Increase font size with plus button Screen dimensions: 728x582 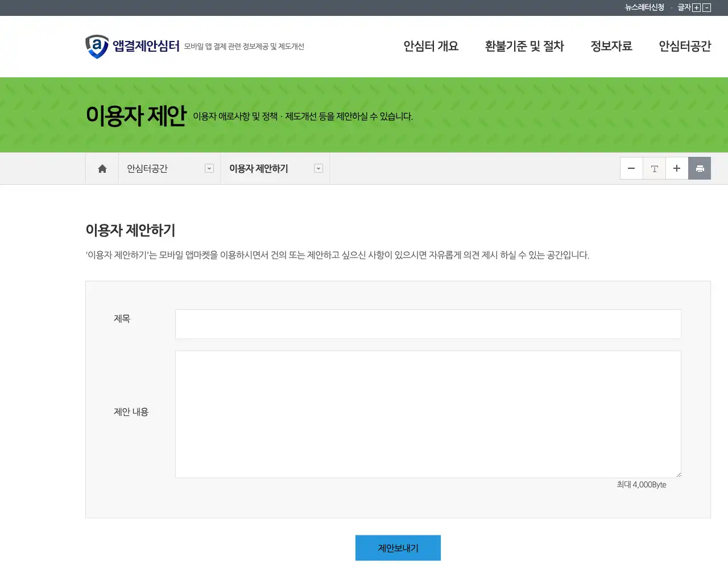(x=677, y=168)
